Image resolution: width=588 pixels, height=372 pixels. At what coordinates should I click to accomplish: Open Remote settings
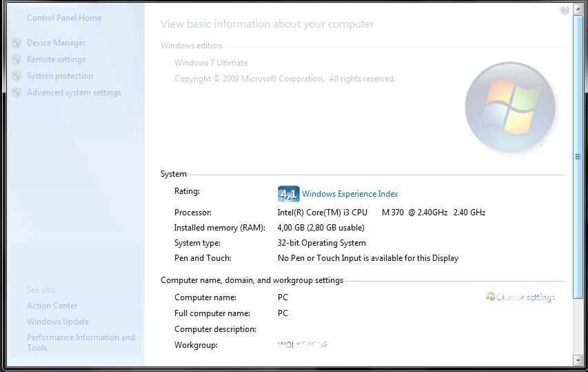click(x=57, y=59)
